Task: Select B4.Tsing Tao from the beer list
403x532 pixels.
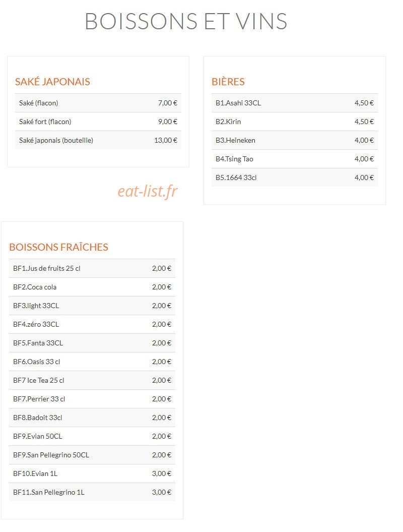Action: (x=295, y=159)
